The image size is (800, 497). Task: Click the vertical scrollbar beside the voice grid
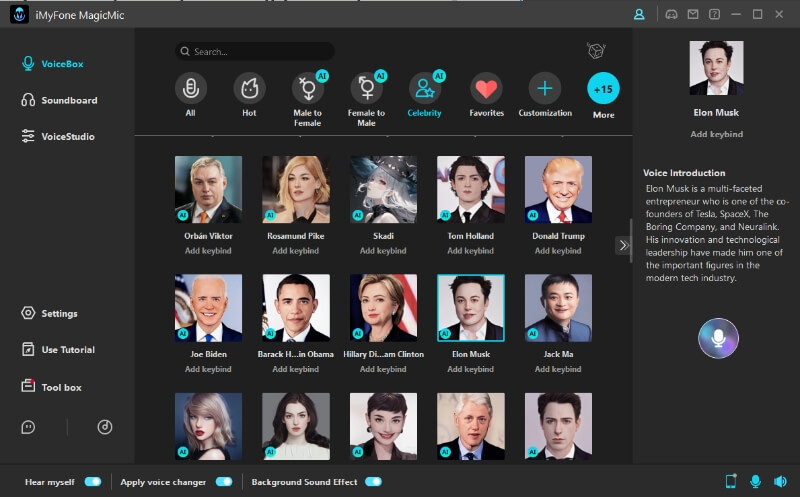pos(631,241)
